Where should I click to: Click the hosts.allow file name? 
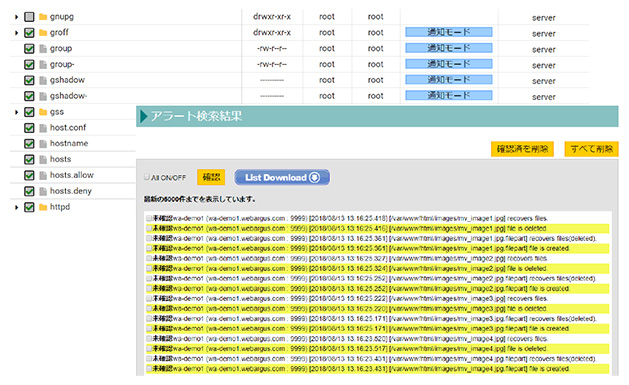72,175
